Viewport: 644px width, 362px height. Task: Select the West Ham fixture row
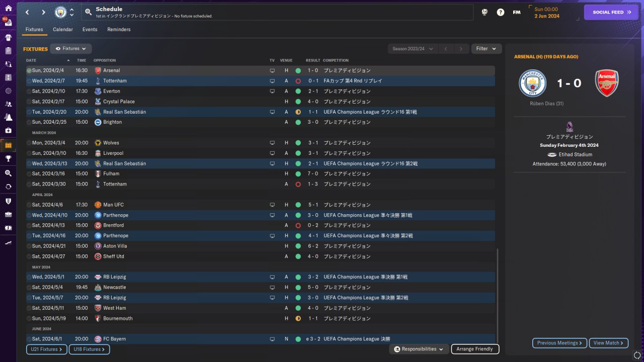pos(261,308)
